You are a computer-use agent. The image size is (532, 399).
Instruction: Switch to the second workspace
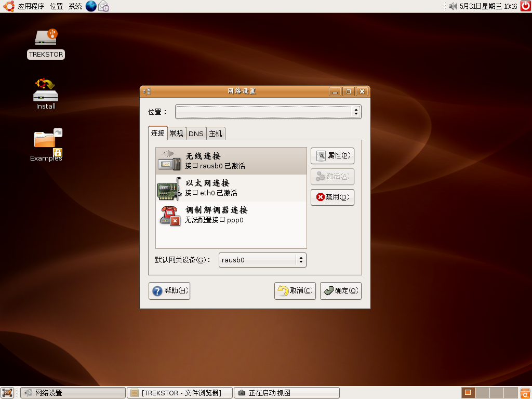pyautogui.click(x=482, y=393)
